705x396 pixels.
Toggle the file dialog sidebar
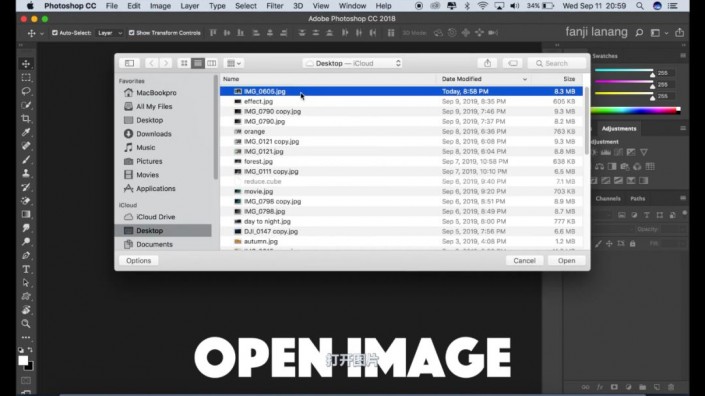(x=129, y=63)
